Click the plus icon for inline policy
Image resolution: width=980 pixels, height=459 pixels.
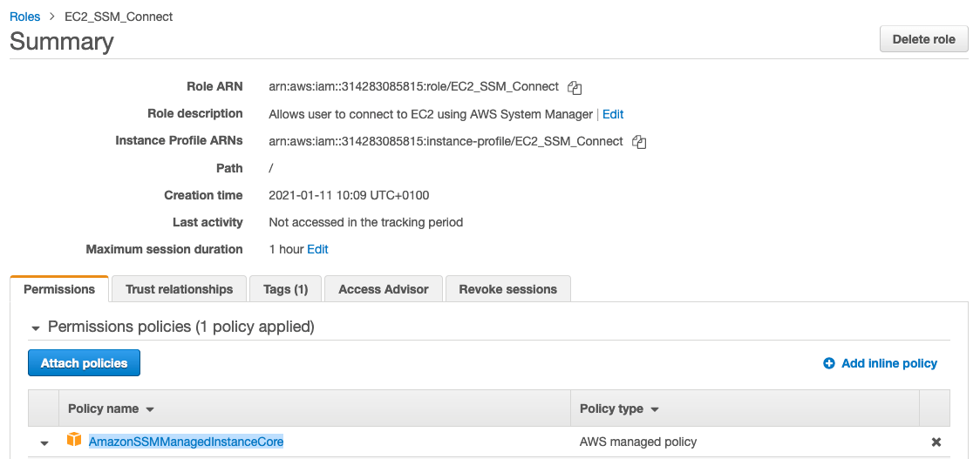pos(829,363)
